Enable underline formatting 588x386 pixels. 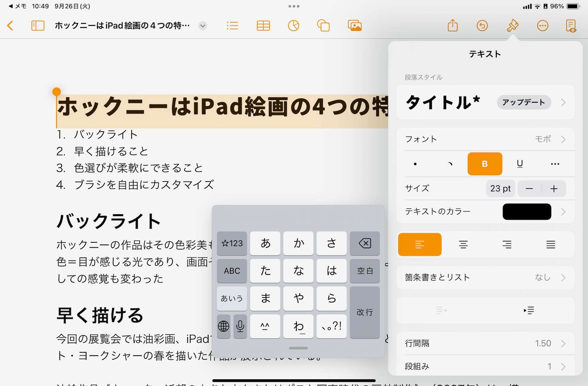[x=520, y=164]
